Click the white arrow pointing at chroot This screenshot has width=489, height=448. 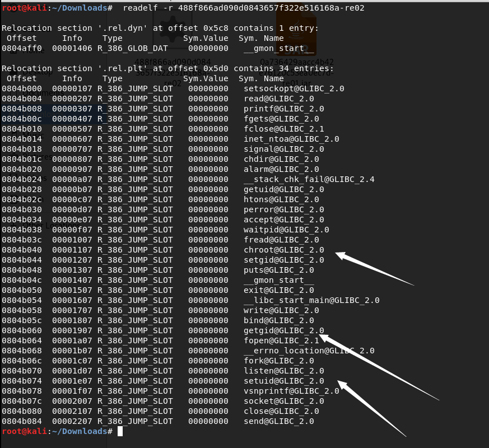[x=374, y=268]
